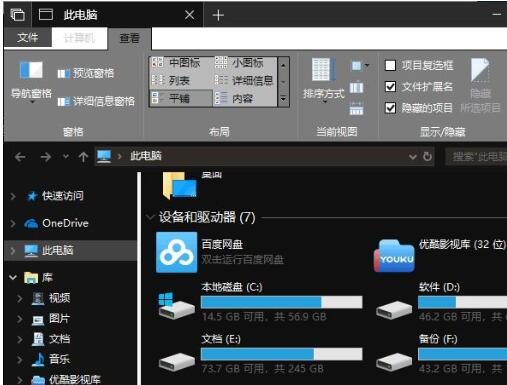Close the 此电脑 tab
The height and width of the screenshot is (385, 507).
click(190, 15)
